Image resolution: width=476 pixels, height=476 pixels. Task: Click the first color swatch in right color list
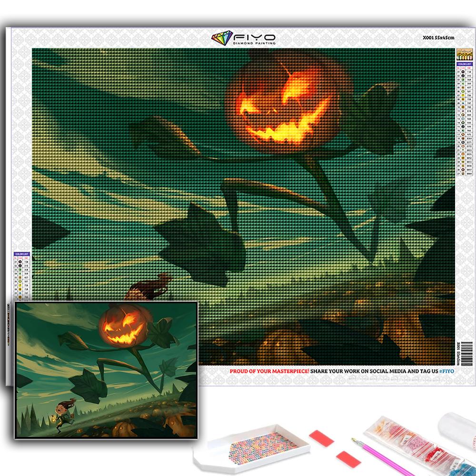click(x=464, y=71)
